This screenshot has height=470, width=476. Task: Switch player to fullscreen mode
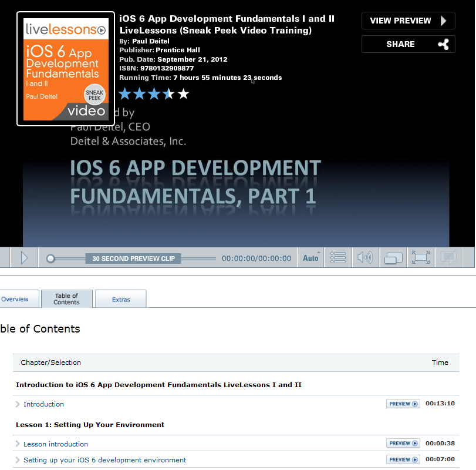420,258
